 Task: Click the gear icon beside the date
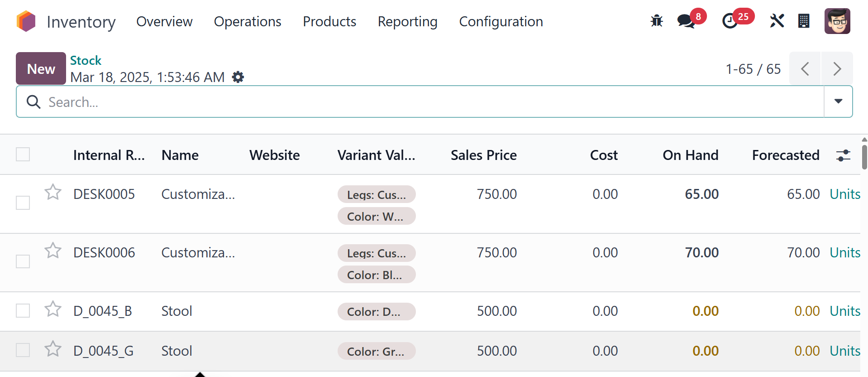(238, 77)
